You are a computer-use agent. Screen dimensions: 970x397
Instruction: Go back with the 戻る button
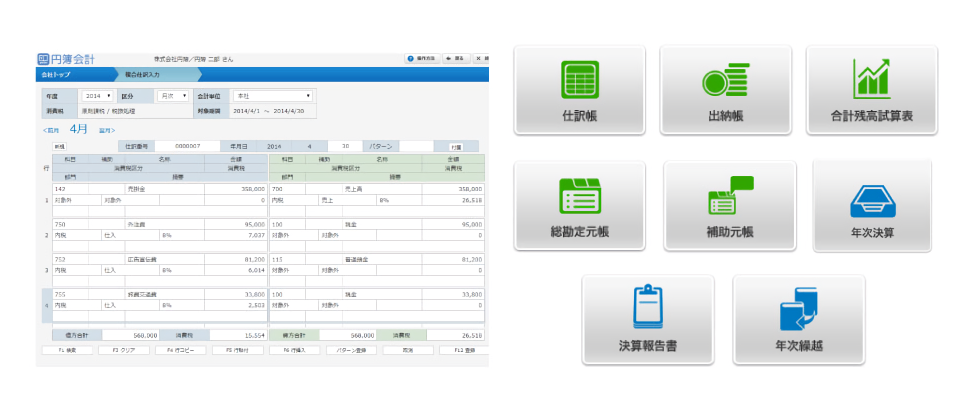tap(456, 59)
